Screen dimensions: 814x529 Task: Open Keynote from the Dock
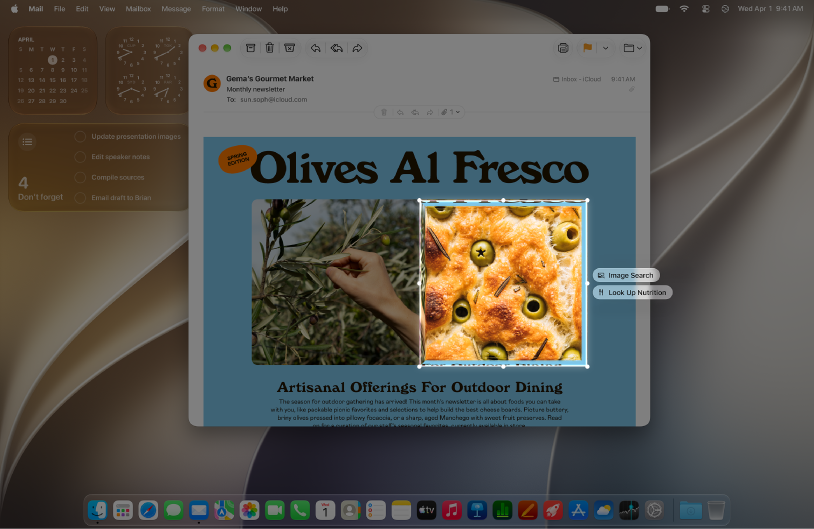tap(477, 510)
